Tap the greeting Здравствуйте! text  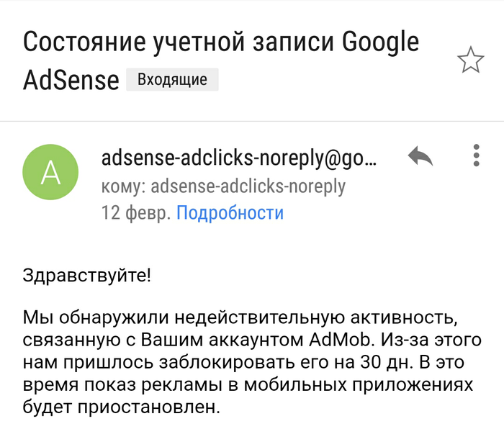coord(87,276)
